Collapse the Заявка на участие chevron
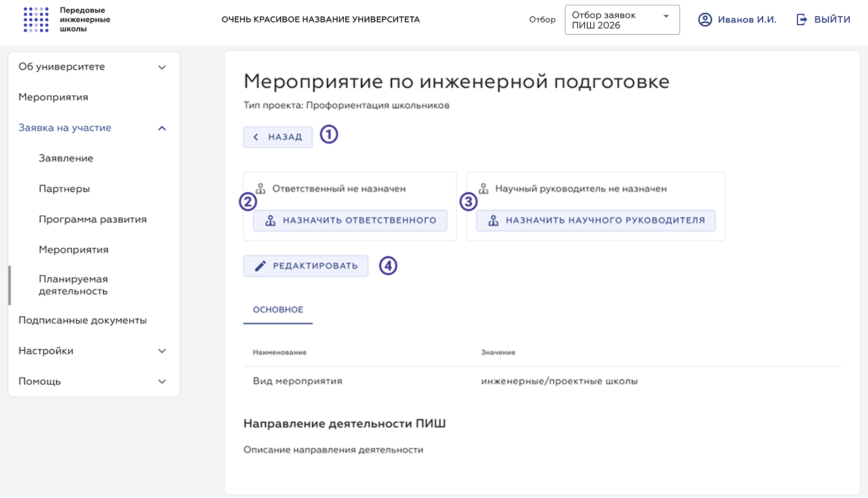The width and height of the screenshot is (868, 498). click(162, 128)
